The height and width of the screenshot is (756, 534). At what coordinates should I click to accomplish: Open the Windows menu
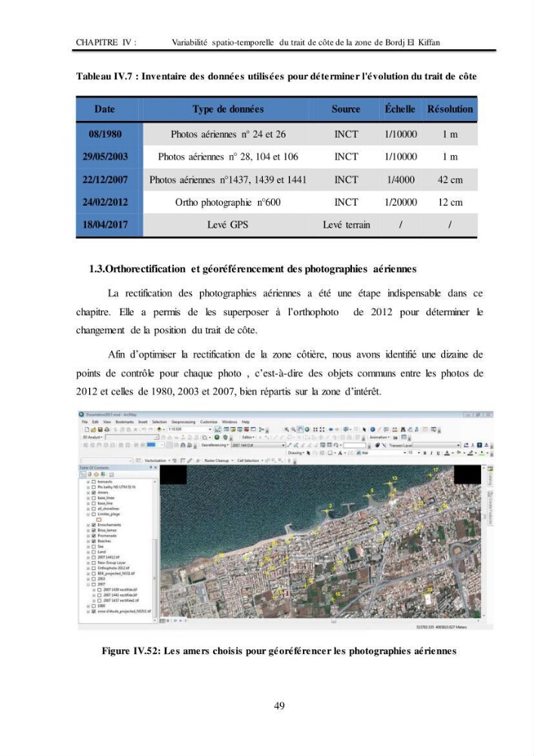(229, 422)
